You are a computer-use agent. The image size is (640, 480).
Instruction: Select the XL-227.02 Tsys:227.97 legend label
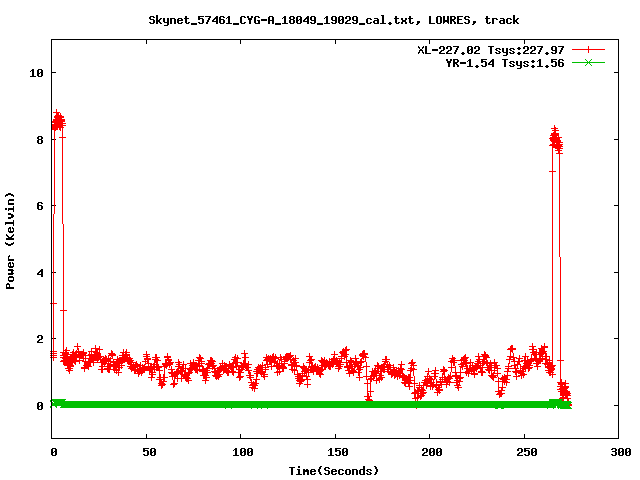491,50
